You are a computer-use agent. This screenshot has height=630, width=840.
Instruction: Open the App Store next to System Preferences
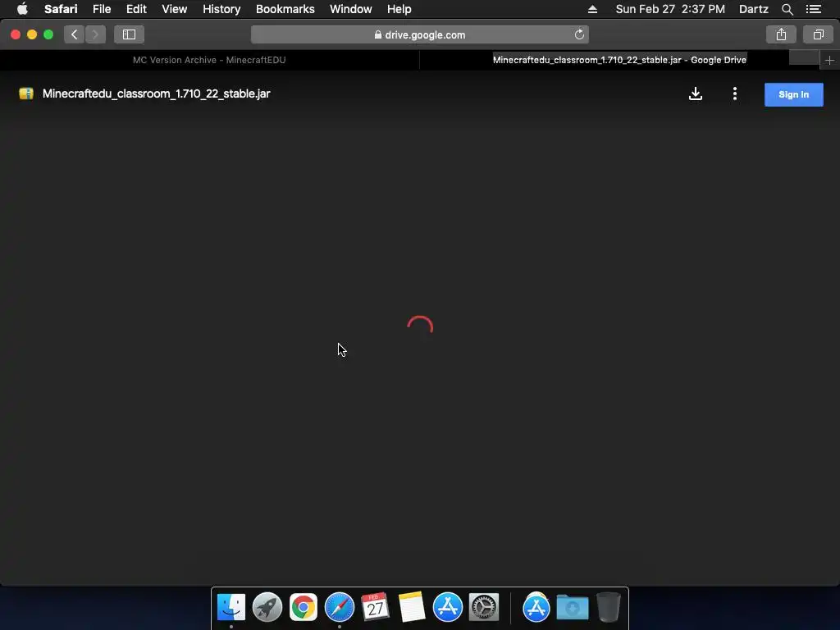[447, 607]
